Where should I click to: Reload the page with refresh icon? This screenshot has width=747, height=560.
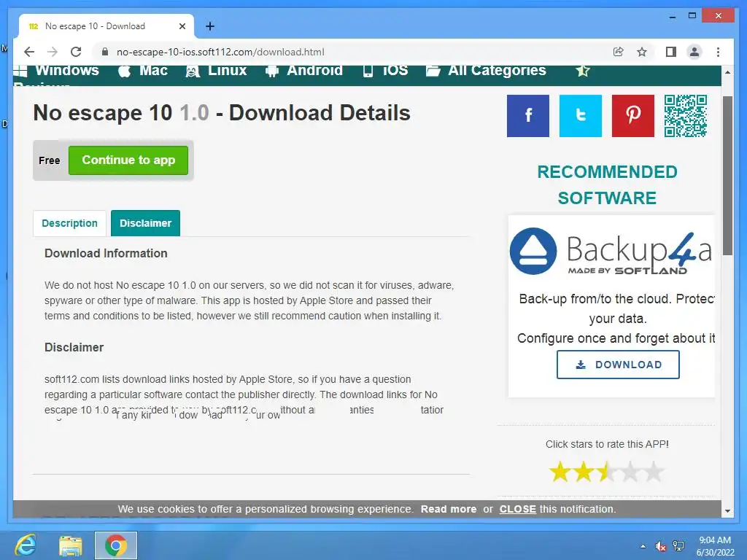(76, 52)
